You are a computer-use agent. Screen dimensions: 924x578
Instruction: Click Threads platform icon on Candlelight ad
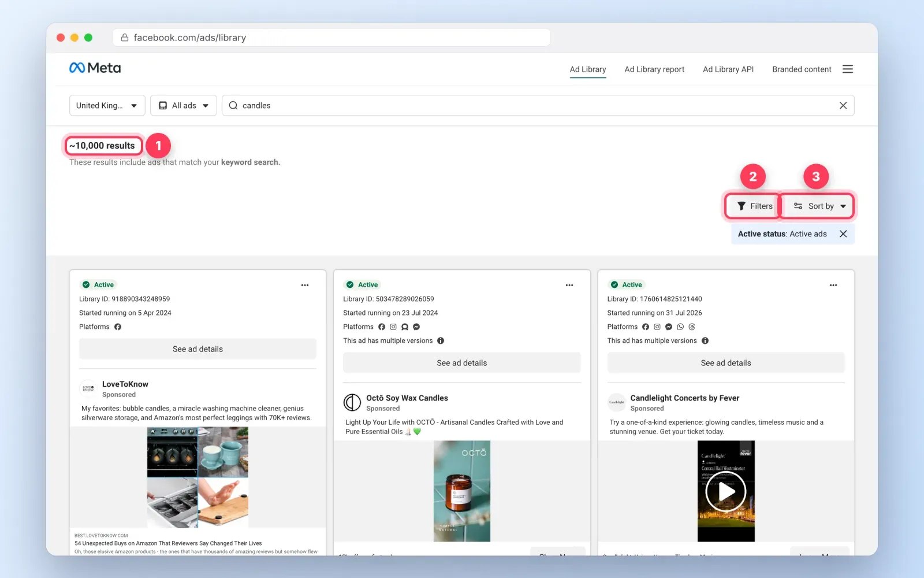692,327
